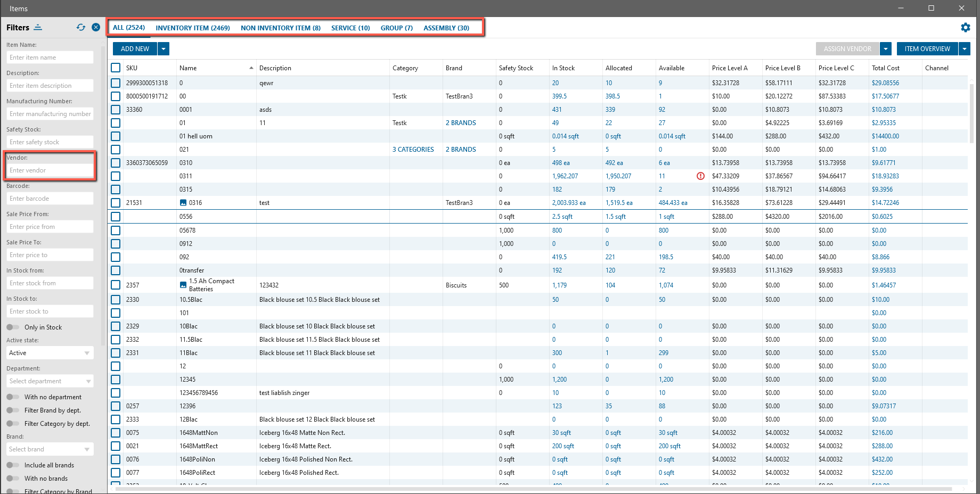Show the GROUP (7) tab
Screen dimensions: 980x494
pos(397,28)
